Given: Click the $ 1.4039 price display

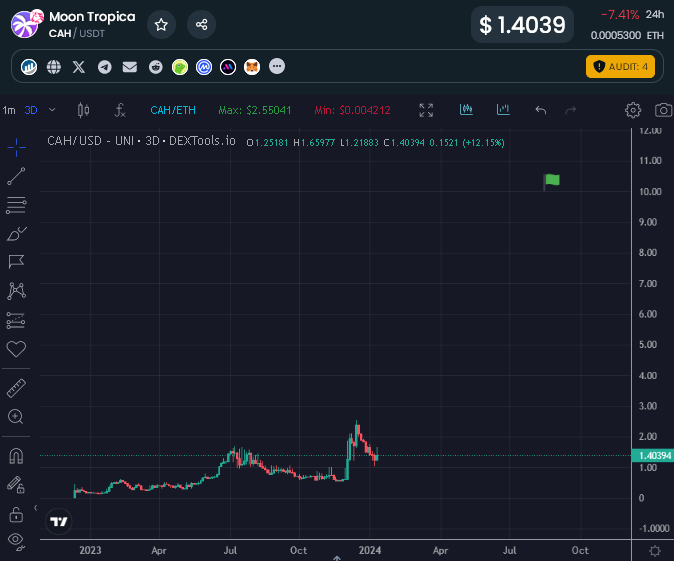Looking at the screenshot, I should pyautogui.click(x=522, y=25).
